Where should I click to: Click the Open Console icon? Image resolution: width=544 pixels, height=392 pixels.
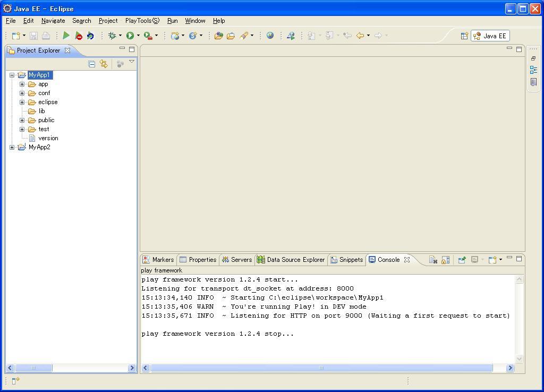492,260
